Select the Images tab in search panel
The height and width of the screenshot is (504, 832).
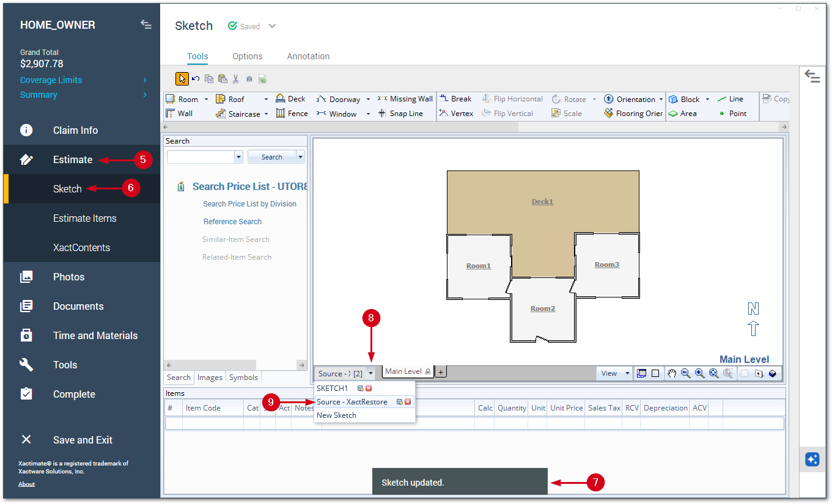coord(210,378)
